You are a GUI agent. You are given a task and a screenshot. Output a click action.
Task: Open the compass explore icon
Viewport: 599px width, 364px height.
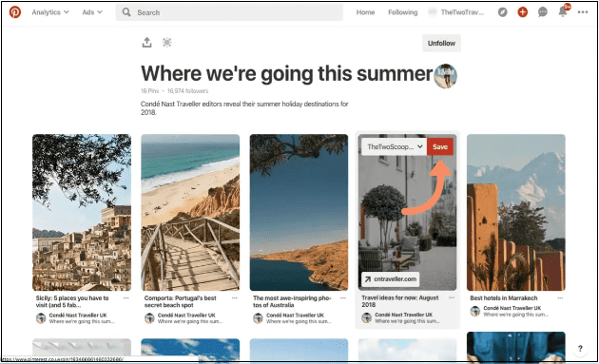click(x=503, y=12)
